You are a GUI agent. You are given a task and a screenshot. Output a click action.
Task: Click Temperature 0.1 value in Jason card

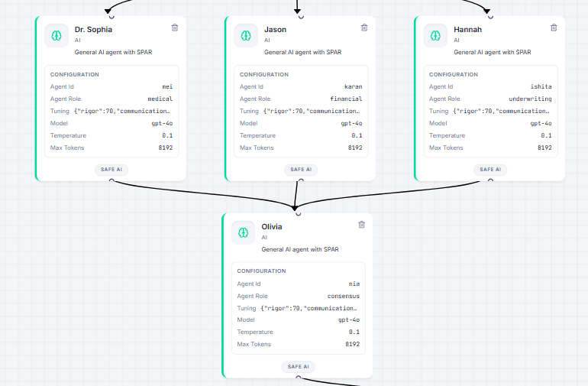coord(357,135)
